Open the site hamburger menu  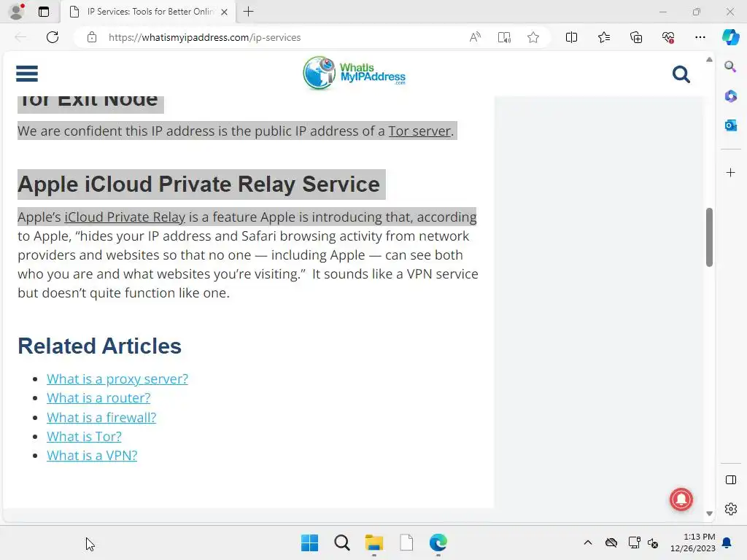pos(27,74)
